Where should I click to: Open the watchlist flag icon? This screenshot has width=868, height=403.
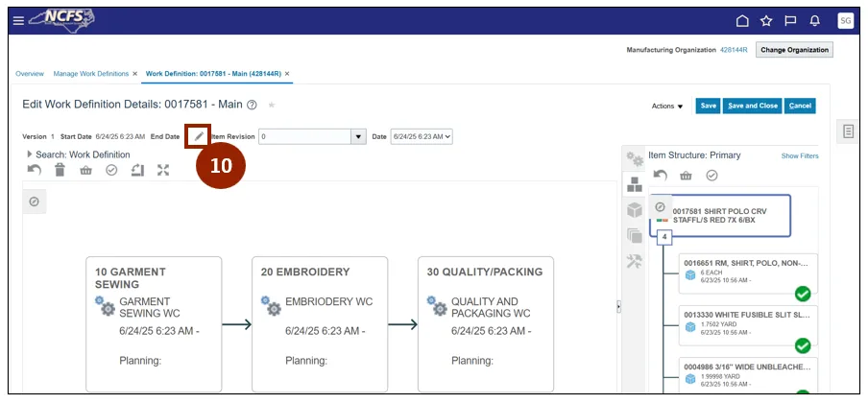pos(790,21)
